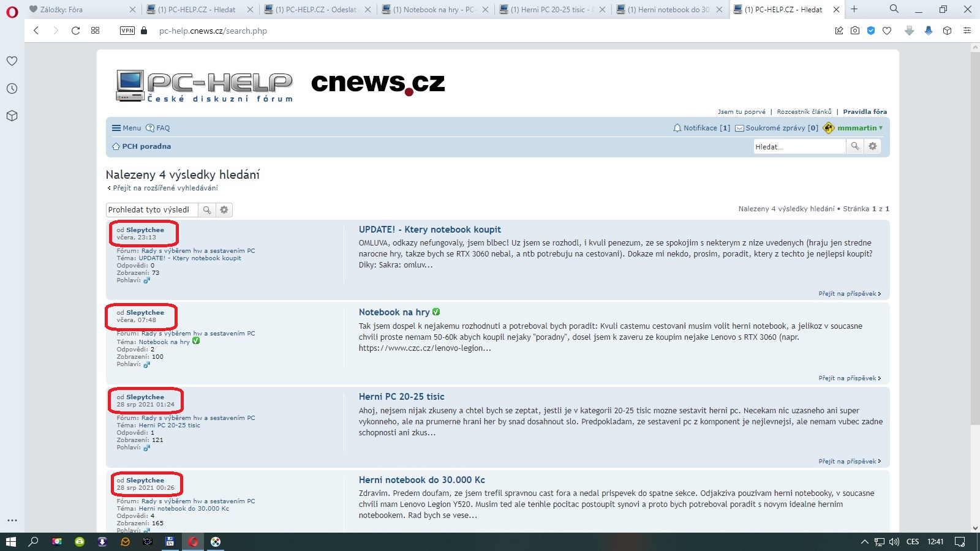Open the network icon in system tray
This screenshot has height=551, width=980.
[x=880, y=542]
